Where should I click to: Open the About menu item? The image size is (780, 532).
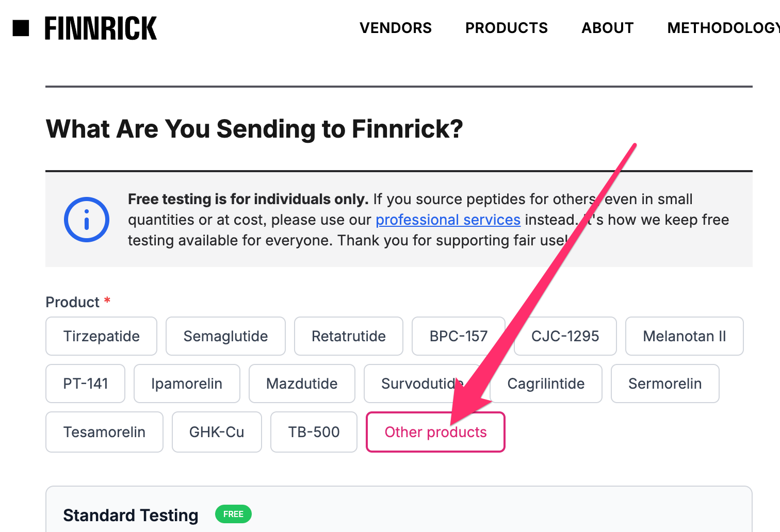click(x=608, y=28)
